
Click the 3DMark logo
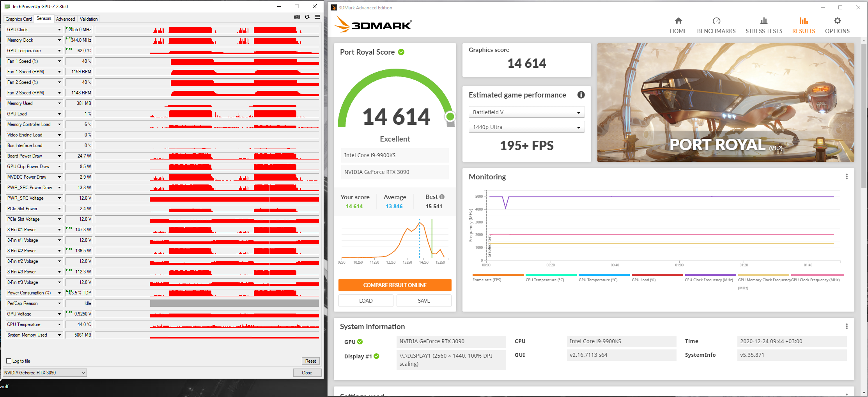click(x=373, y=25)
